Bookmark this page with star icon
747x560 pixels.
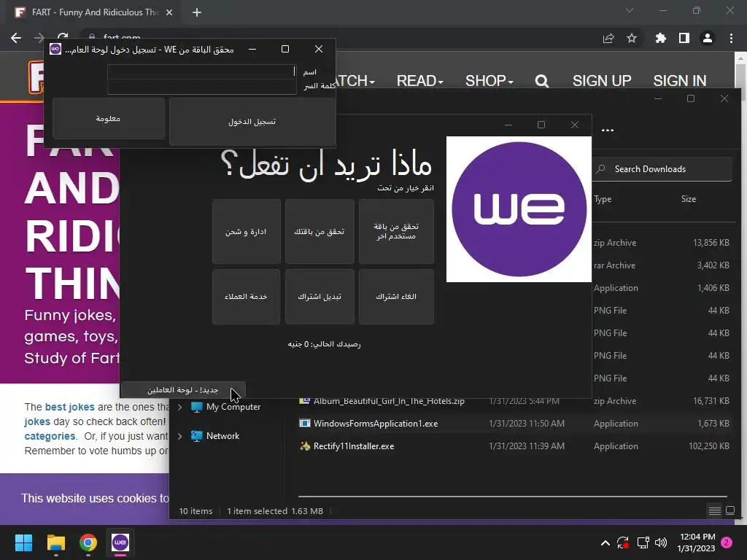(x=632, y=39)
